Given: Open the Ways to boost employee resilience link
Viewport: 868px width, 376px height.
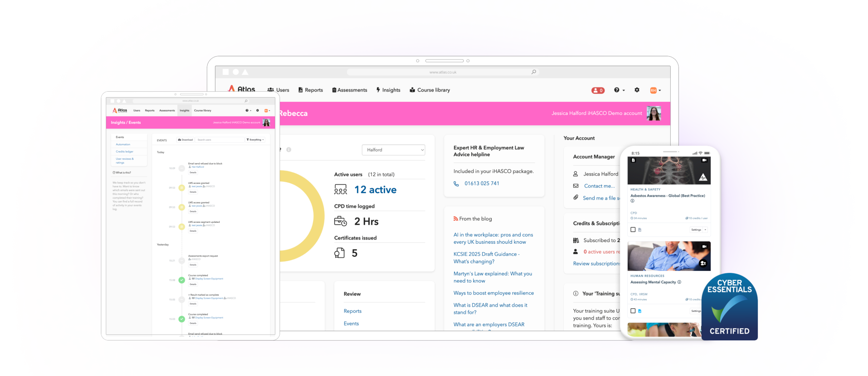Looking at the screenshot, I should [493, 293].
